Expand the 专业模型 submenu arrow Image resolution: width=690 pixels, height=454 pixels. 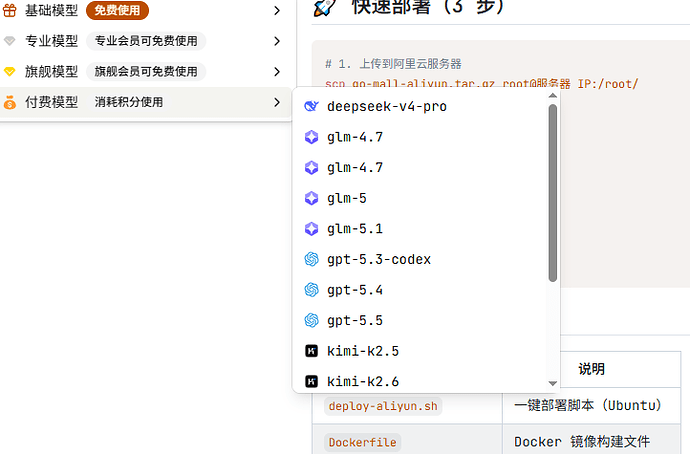pos(277,41)
